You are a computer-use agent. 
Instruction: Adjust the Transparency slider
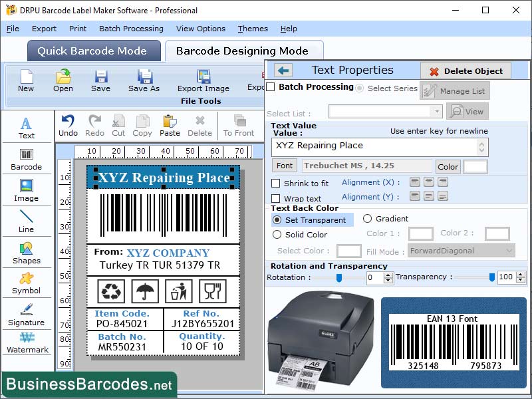click(492, 277)
